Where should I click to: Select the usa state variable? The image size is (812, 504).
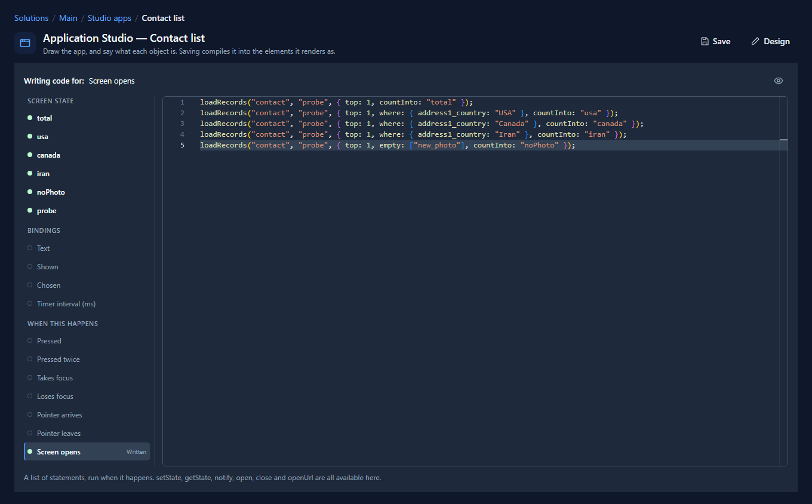[x=87, y=137]
